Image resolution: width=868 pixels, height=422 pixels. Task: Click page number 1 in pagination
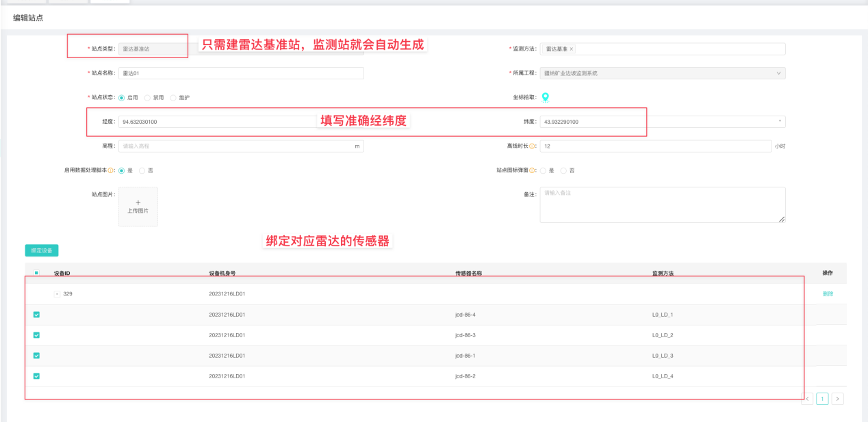[822, 399]
